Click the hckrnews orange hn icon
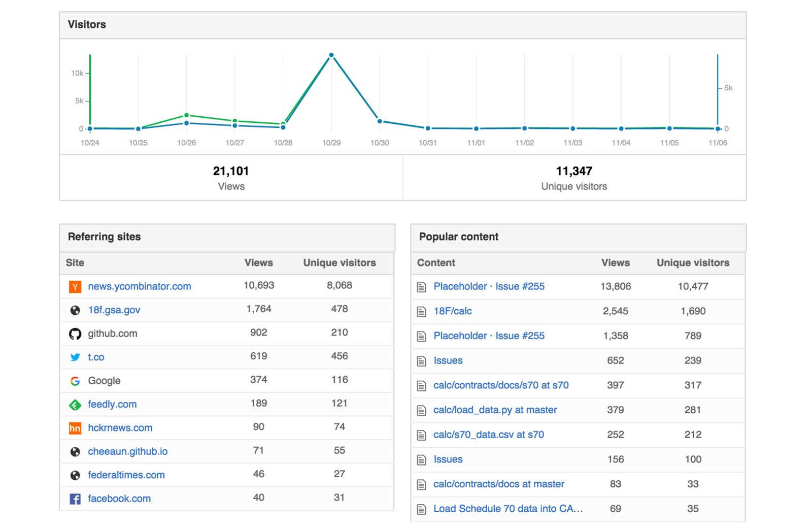Viewport: 812px width, 530px height. (x=75, y=428)
